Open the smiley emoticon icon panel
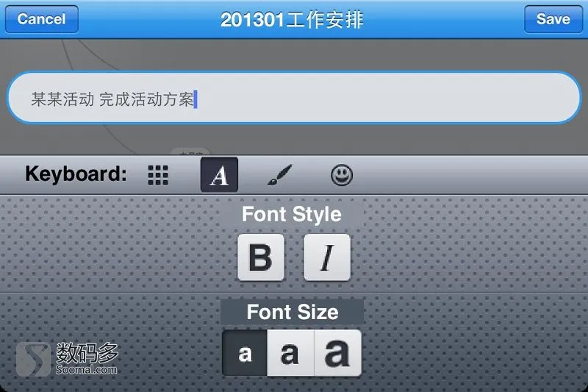 [342, 175]
